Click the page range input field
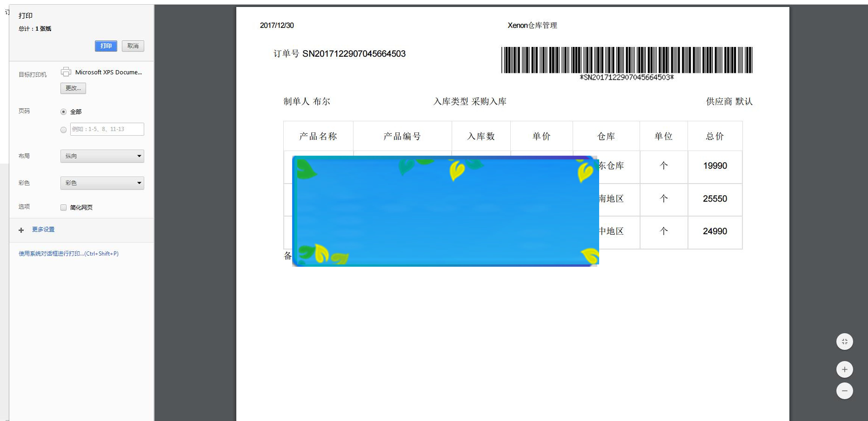This screenshot has width=868, height=421. [x=107, y=129]
